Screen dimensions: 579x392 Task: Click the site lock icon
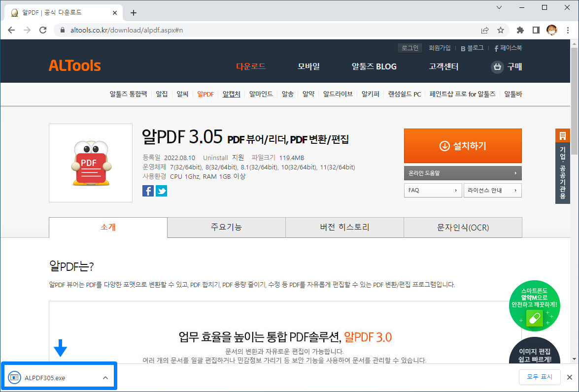(63, 30)
